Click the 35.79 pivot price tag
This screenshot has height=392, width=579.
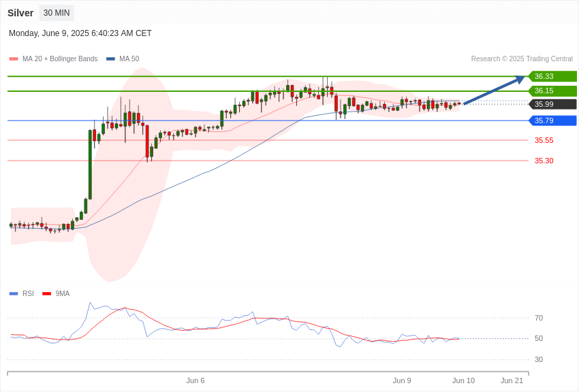pos(553,120)
